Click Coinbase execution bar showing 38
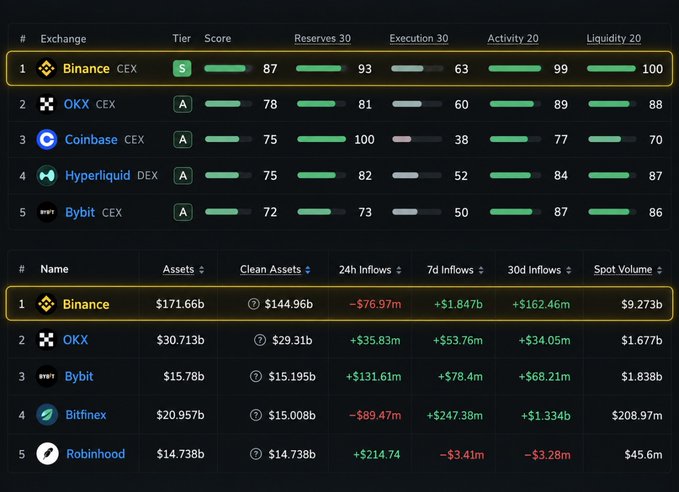 [417, 139]
